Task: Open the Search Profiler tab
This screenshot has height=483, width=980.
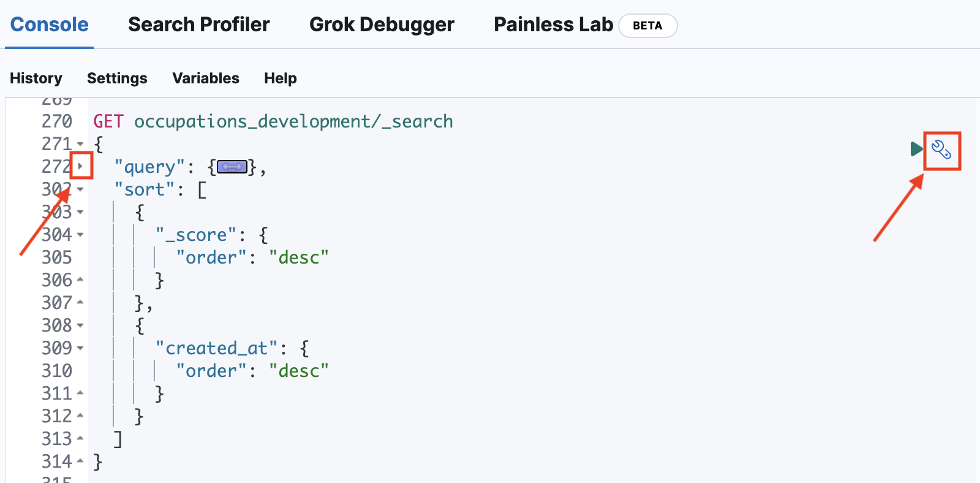Action: point(199,25)
